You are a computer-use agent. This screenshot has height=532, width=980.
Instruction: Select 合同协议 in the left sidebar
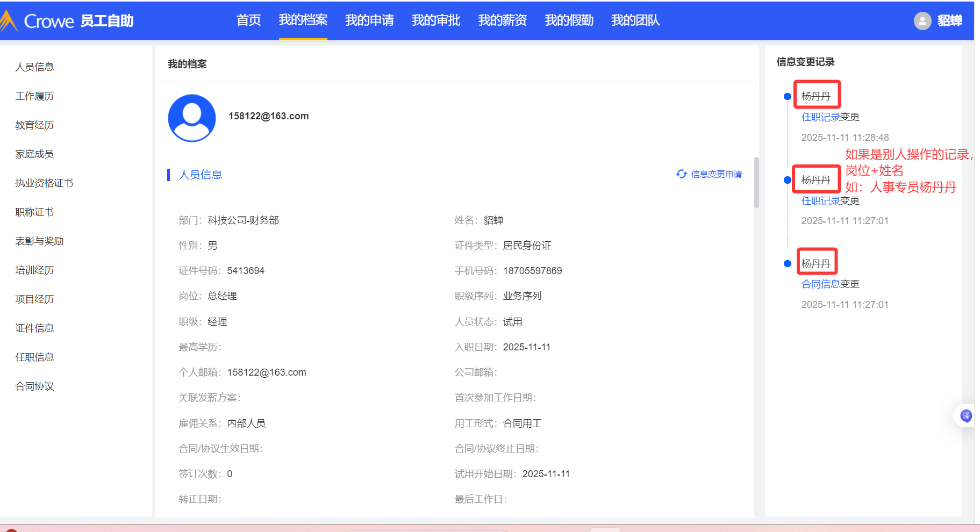(x=34, y=386)
